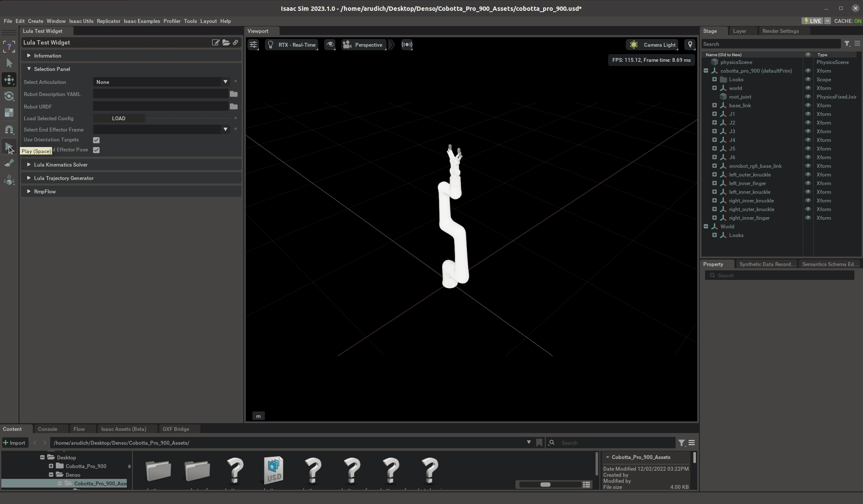Click Content browser filter icon
The image size is (863, 504).
(x=682, y=443)
